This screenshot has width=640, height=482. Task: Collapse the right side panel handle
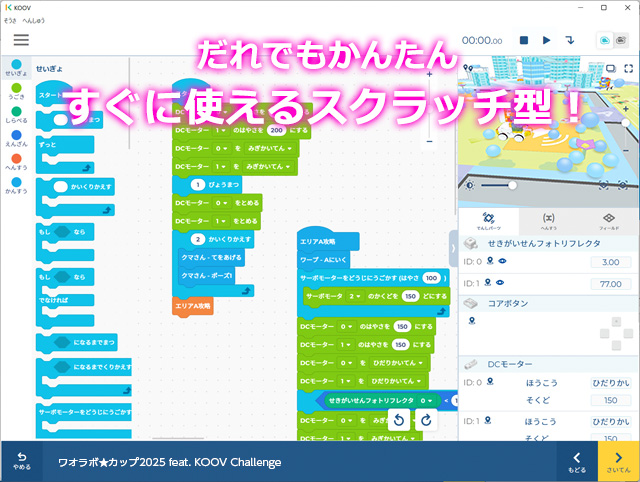point(453,248)
